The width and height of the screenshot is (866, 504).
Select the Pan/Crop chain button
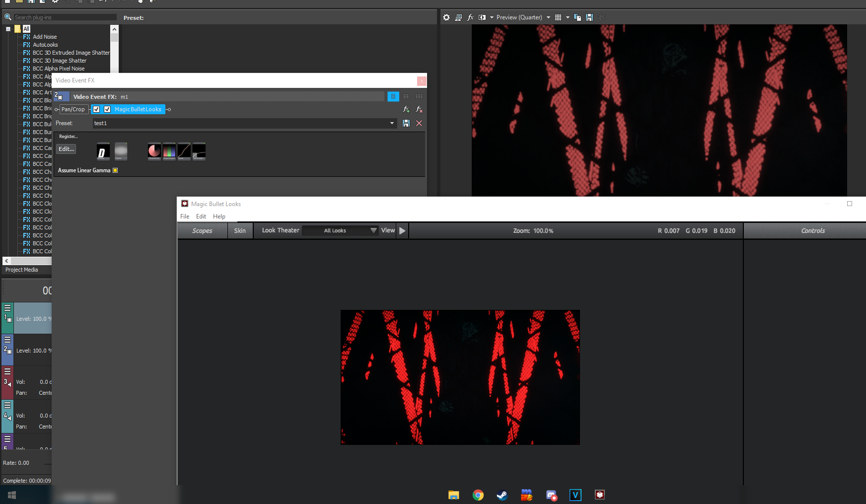pos(73,109)
